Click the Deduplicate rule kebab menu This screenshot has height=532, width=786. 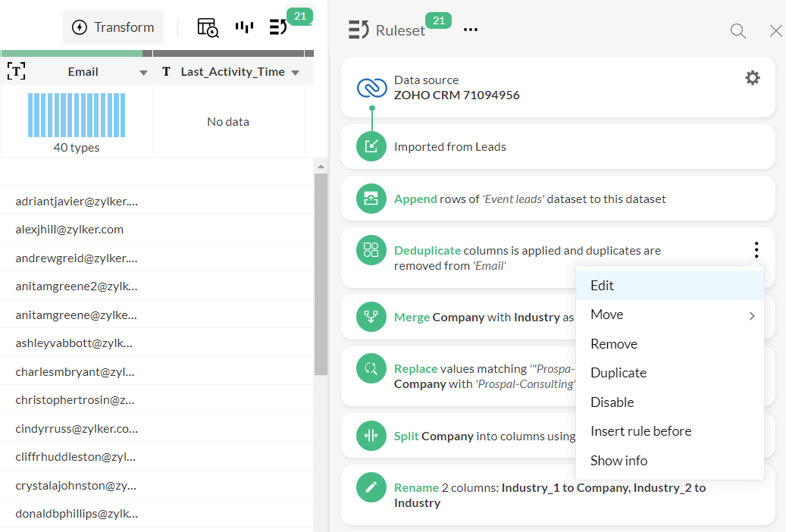click(756, 249)
